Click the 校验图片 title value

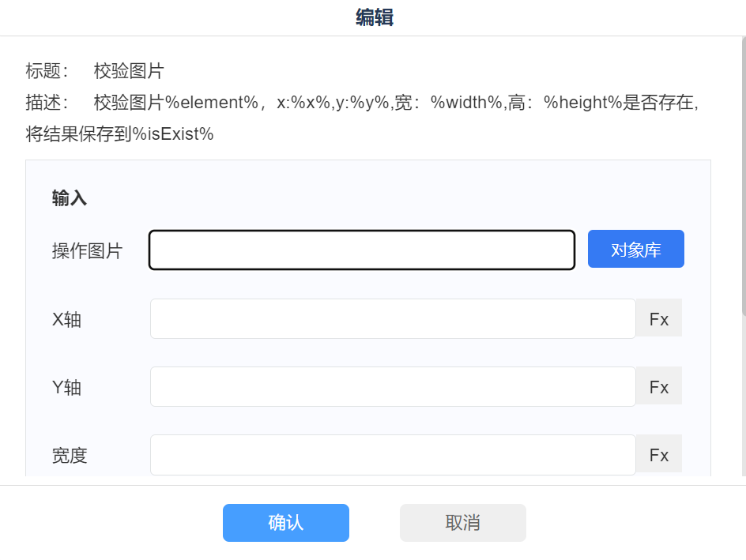coord(129,71)
